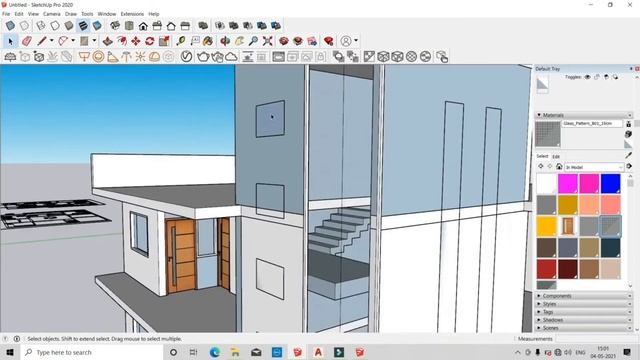Select the Orbit camera tool
Viewport: 640px width, 360px height.
coord(225,41)
